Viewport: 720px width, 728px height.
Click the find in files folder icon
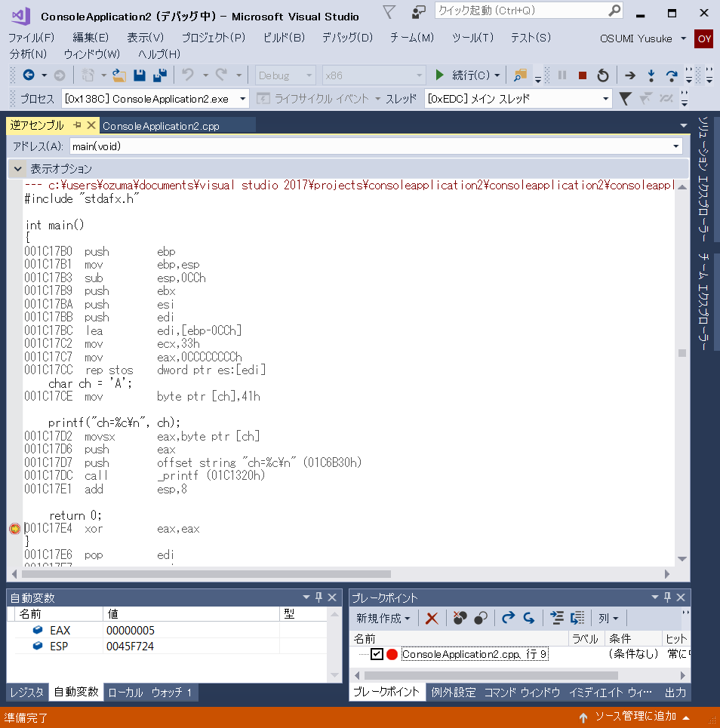(x=520, y=75)
